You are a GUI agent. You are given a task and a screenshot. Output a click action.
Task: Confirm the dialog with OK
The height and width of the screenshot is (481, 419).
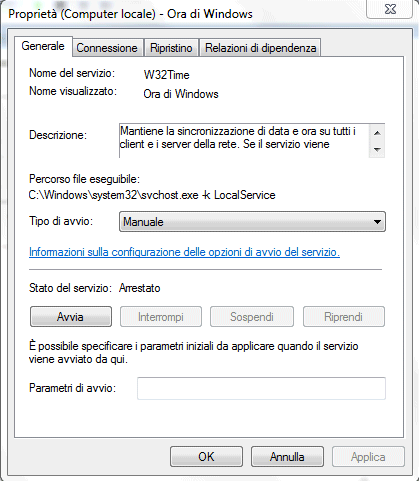click(x=206, y=457)
